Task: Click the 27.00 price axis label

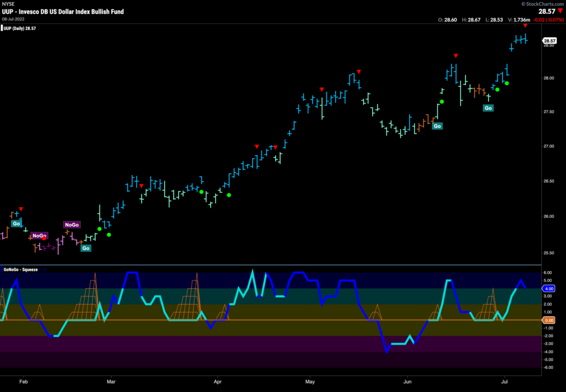Action: 549,146
